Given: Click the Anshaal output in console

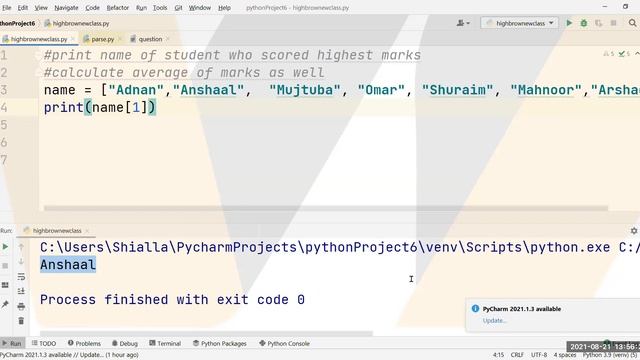Looking at the screenshot, I should [68, 264].
